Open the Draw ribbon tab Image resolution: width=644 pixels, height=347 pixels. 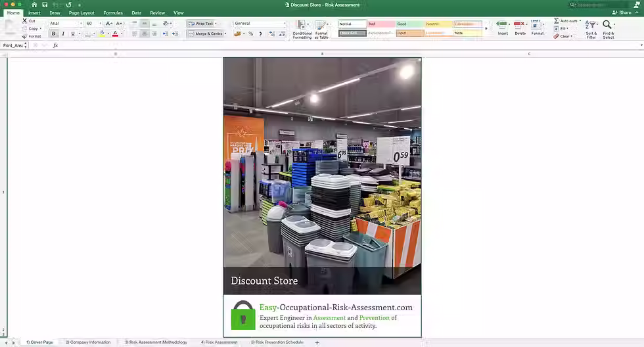tap(55, 12)
